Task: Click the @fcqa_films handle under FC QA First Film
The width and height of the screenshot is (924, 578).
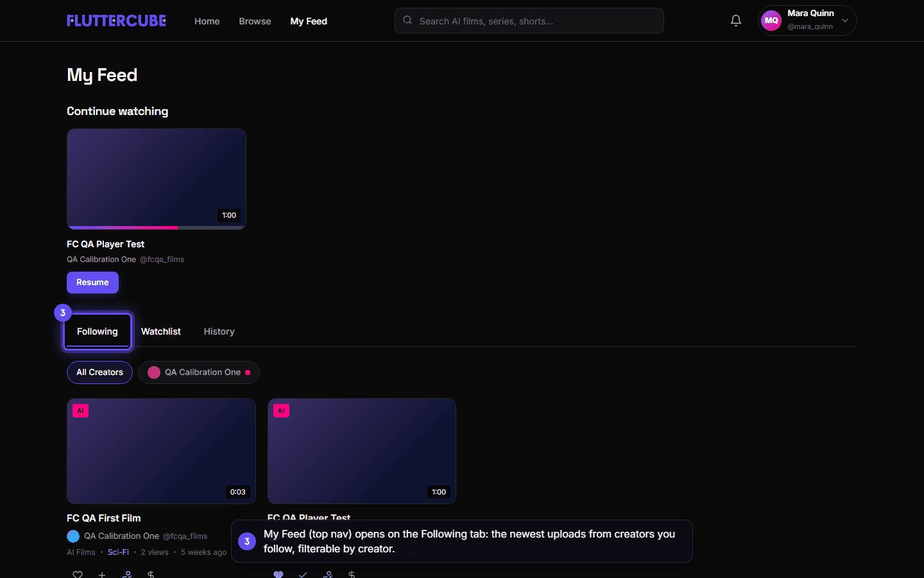Action: coord(185,536)
